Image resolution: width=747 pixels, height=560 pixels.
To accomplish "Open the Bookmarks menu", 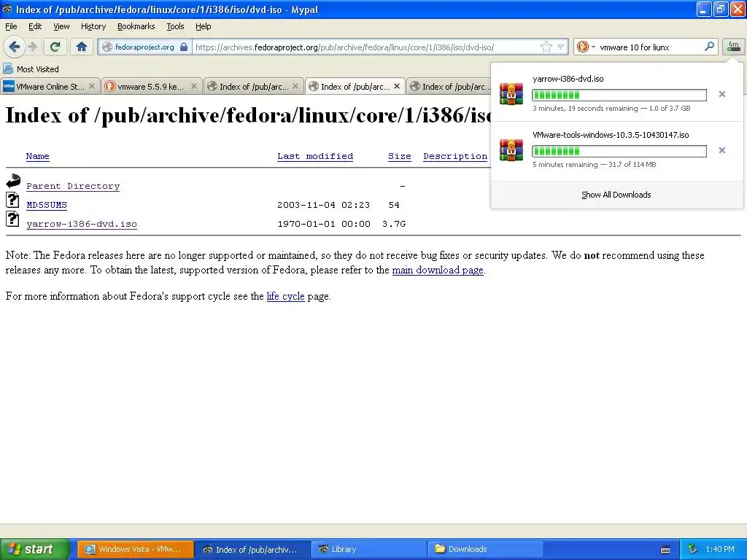I will click(x=136, y=26).
